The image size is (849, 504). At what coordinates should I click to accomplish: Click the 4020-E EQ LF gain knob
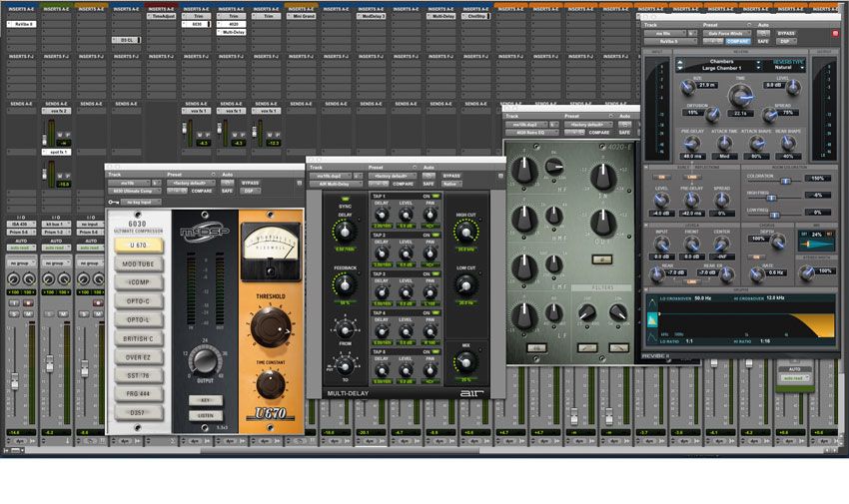(524, 316)
